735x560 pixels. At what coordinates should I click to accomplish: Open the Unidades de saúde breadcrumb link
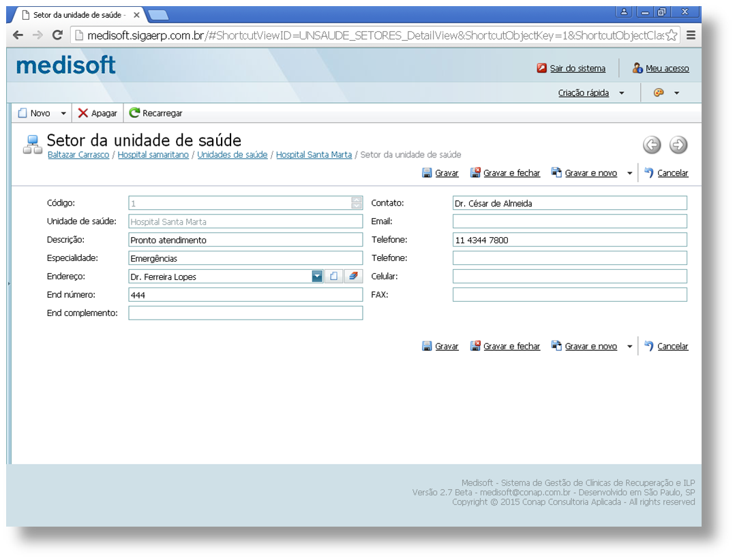pyautogui.click(x=232, y=155)
